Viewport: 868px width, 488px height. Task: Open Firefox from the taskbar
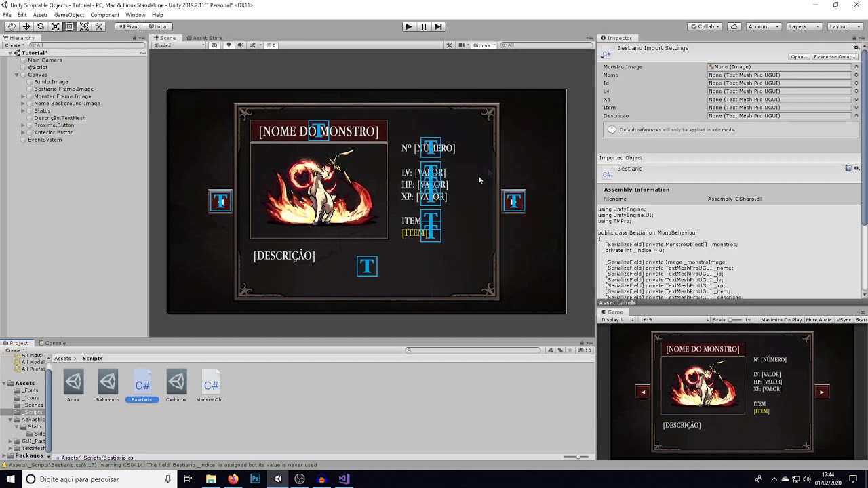[233, 479]
